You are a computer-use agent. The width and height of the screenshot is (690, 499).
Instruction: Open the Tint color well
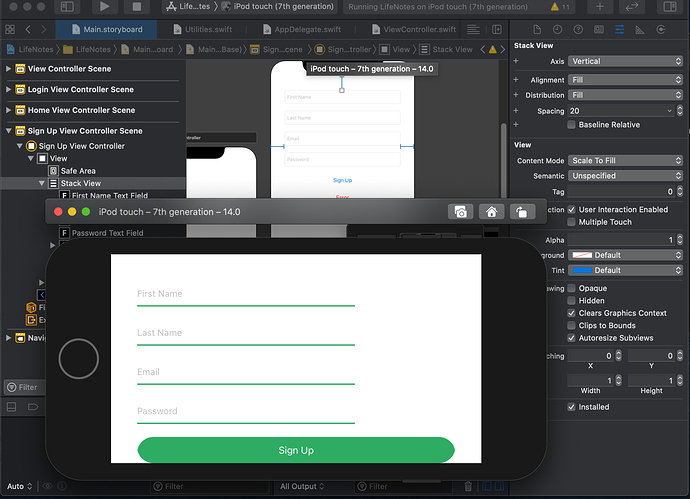(x=625, y=270)
